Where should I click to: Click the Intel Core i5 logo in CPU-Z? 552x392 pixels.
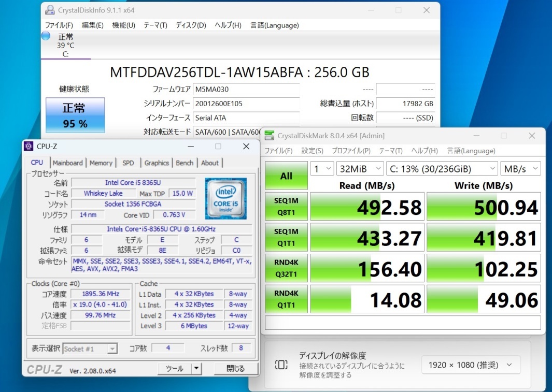(225, 198)
